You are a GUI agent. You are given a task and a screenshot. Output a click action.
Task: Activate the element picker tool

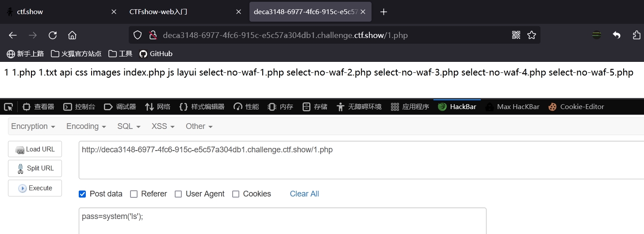(8, 106)
